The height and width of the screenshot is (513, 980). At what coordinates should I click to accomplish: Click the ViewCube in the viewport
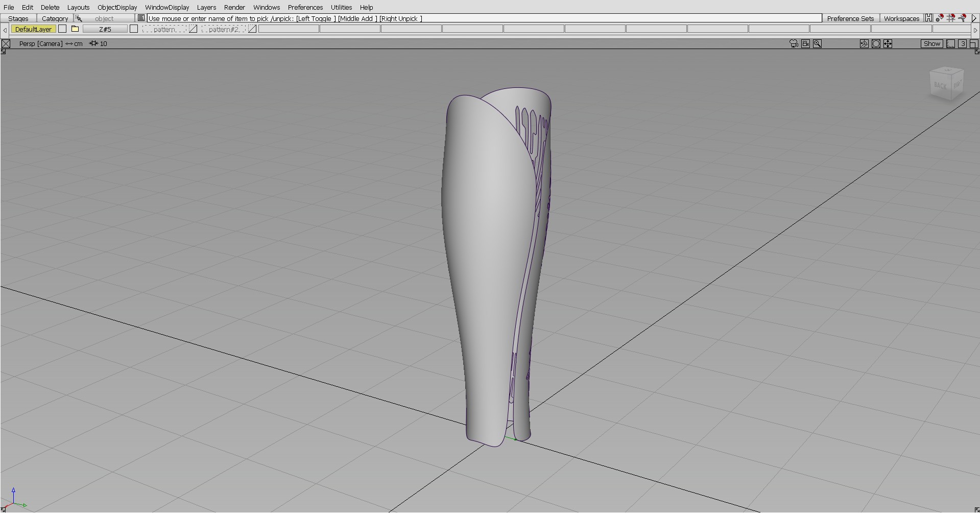click(947, 83)
